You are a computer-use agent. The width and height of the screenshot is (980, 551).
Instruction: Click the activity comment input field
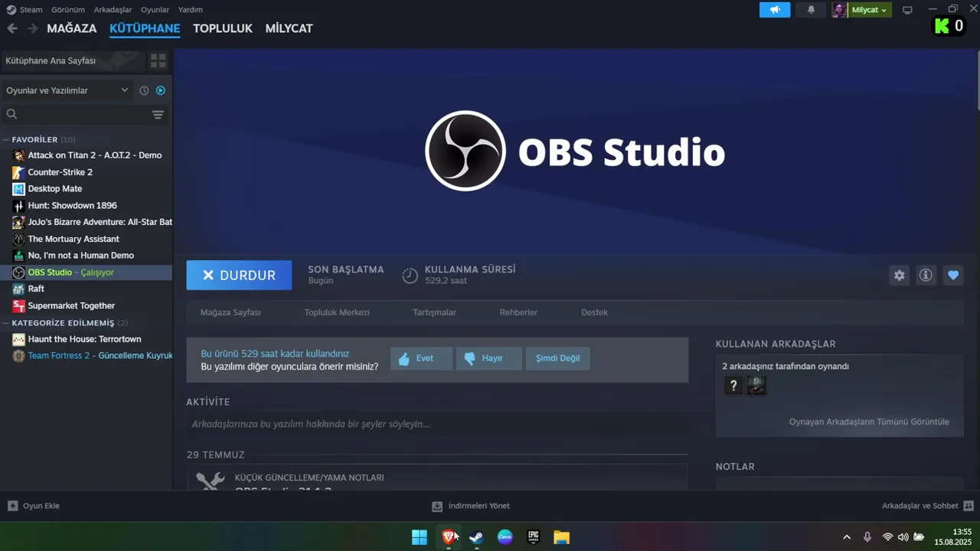click(x=437, y=424)
